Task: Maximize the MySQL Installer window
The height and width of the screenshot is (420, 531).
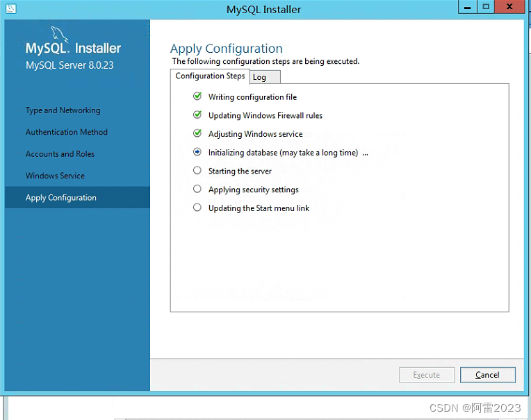Action: point(486,7)
